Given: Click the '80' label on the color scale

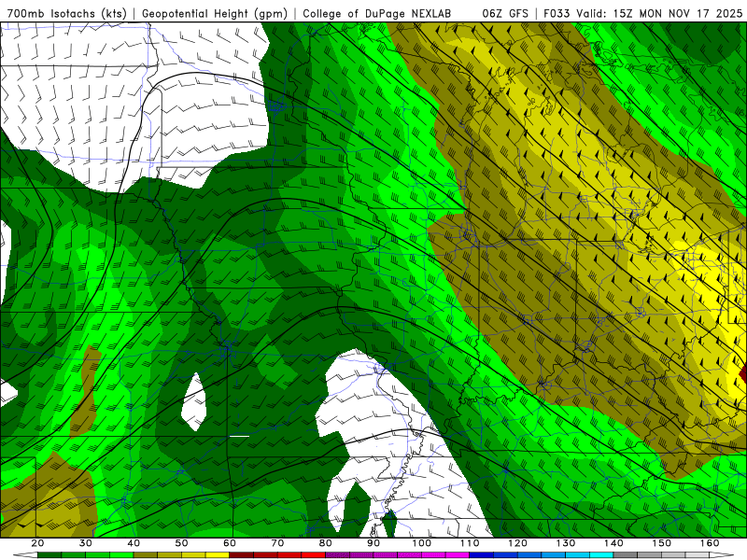Looking at the screenshot, I should [x=325, y=543].
